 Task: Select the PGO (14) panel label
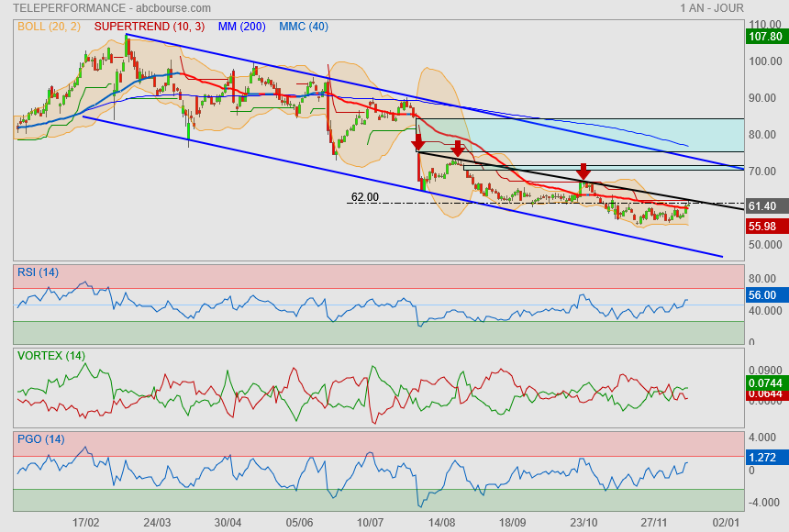pos(40,439)
